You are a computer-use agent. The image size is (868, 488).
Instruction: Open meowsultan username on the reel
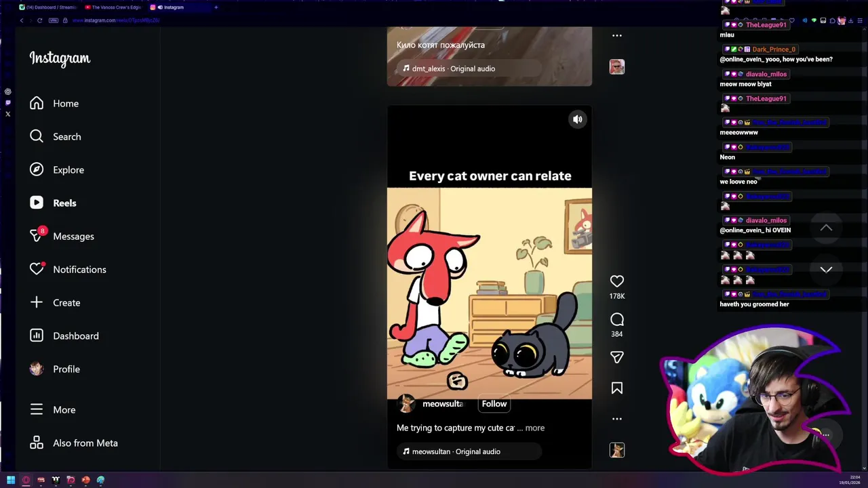point(443,404)
